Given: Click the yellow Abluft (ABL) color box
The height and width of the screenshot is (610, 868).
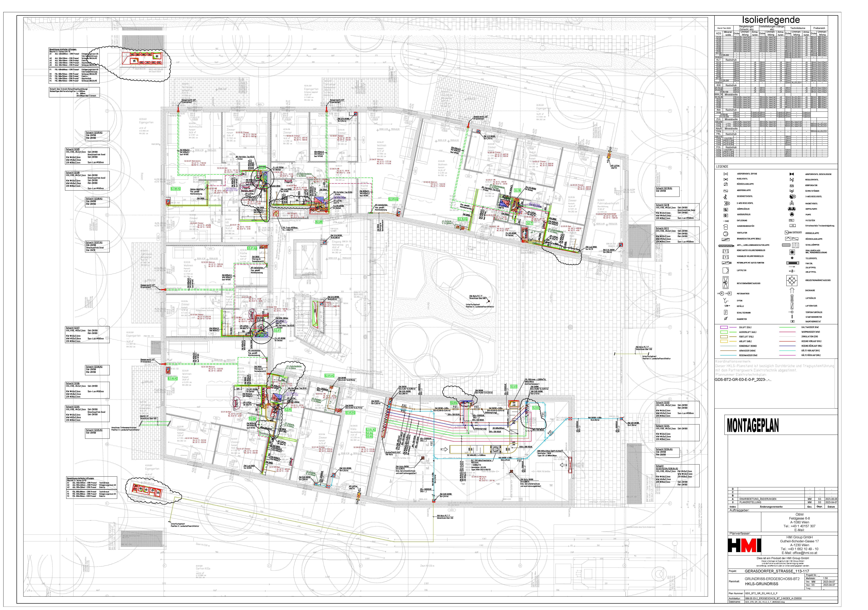Looking at the screenshot, I should click(x=724, y=341).
